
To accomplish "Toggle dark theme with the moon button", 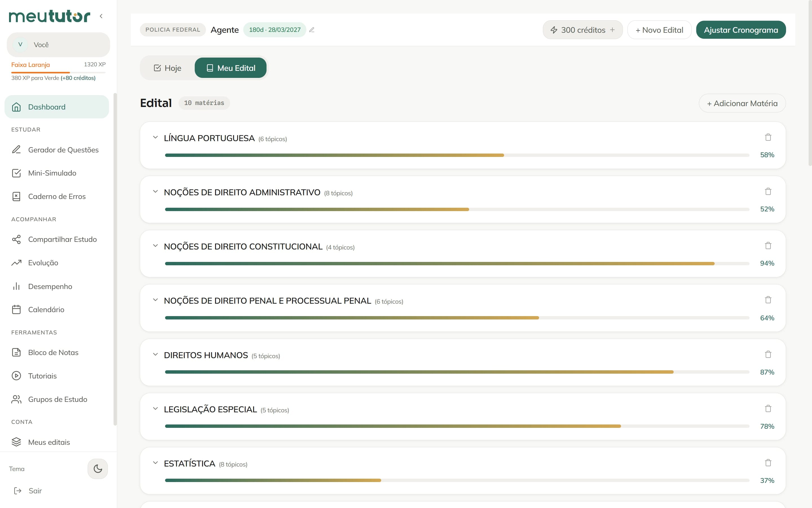I will 98,469.
